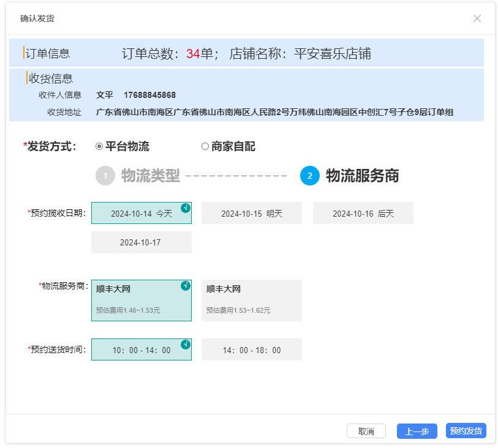This screenshot has width=498, height=448.
Task: Click the 物流服务商 step label
Action: pyautogui.click(x=363, y=176)
